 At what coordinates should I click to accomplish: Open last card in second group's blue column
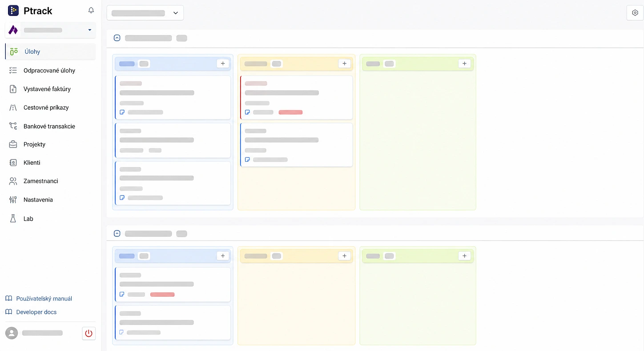(x=173, y=323)
